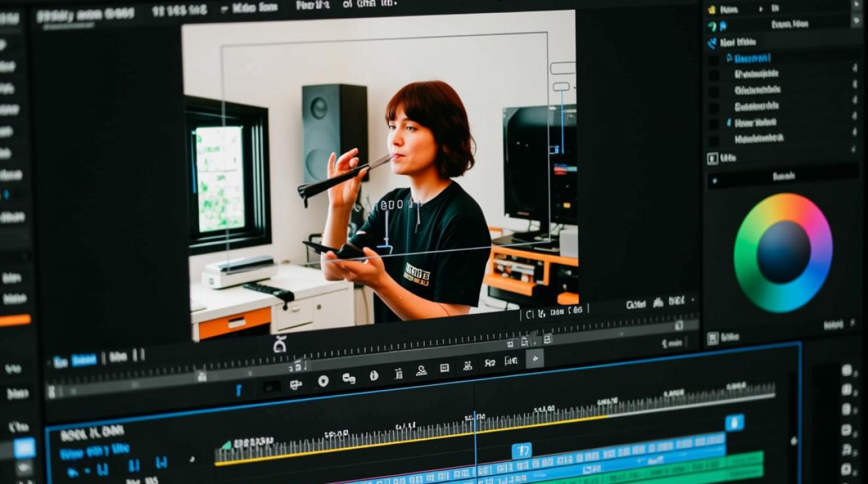Expand the arrow beside the yellow folder row
Viewport: 868px width, 484px height.
pyautogui.click(x=760, y=9)
